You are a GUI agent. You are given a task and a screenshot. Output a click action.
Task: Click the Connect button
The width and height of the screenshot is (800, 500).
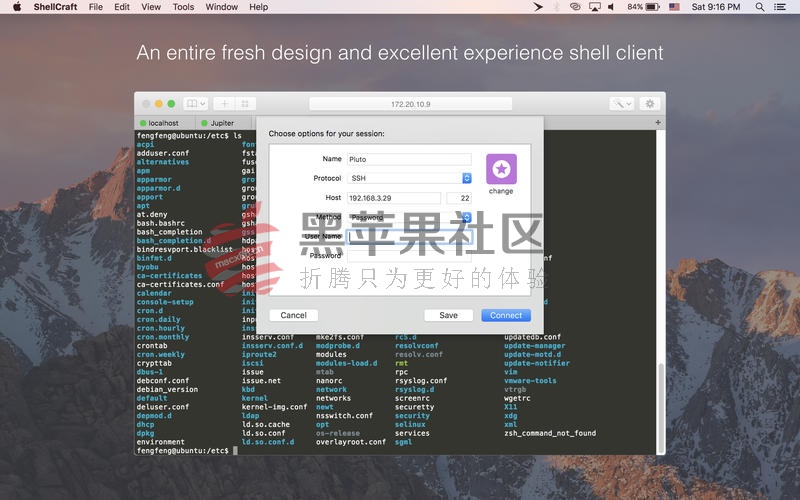pos(506,315)
